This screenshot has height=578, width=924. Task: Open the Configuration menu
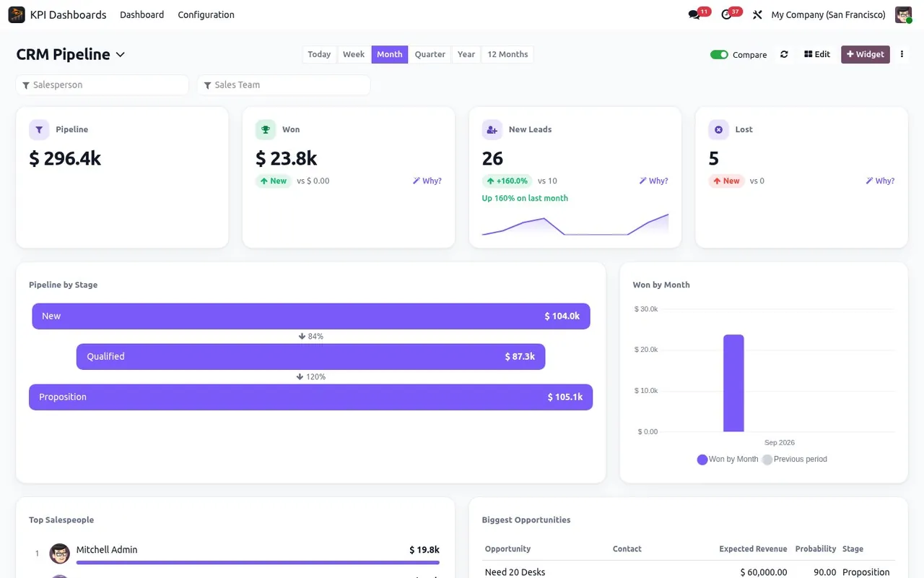(206, 14)
